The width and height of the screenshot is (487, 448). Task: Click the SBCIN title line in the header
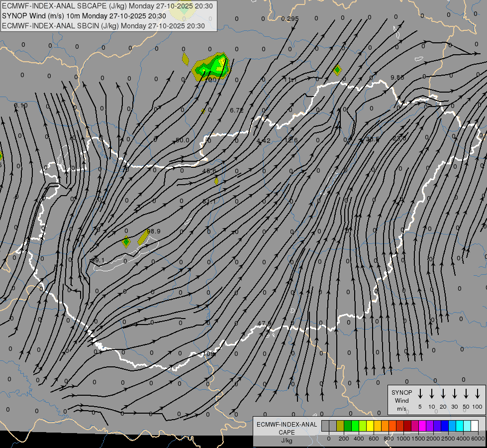103,26
